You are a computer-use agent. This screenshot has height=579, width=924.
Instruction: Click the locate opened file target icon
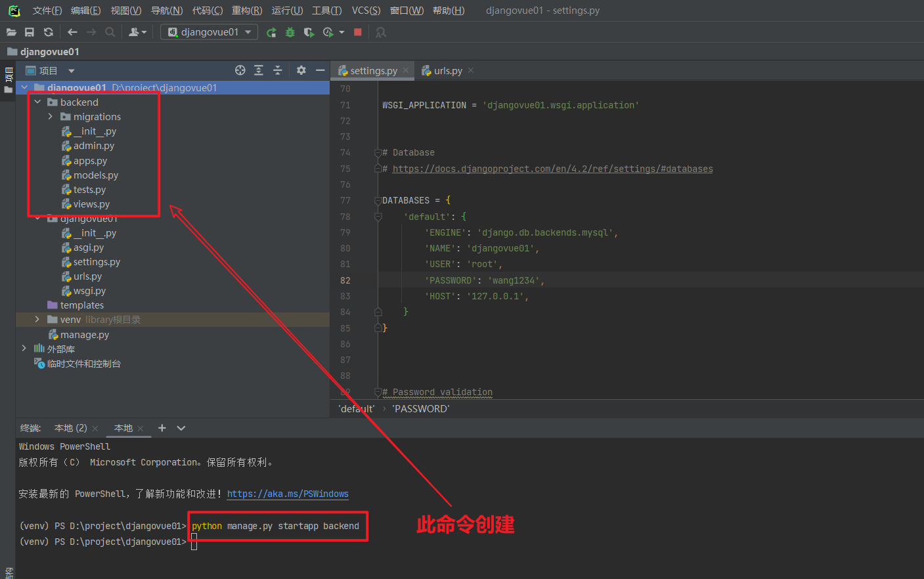240,70
